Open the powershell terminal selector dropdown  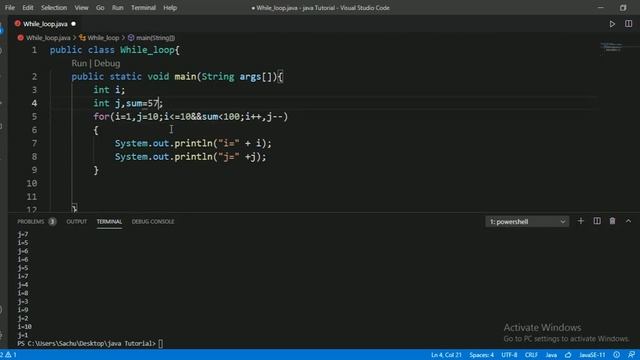coord(527,222)
